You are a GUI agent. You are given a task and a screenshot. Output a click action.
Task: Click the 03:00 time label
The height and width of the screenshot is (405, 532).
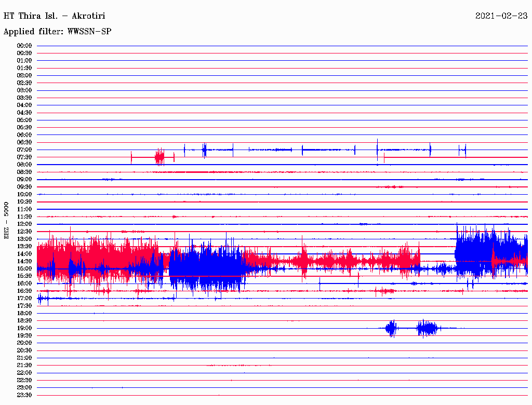24,90
